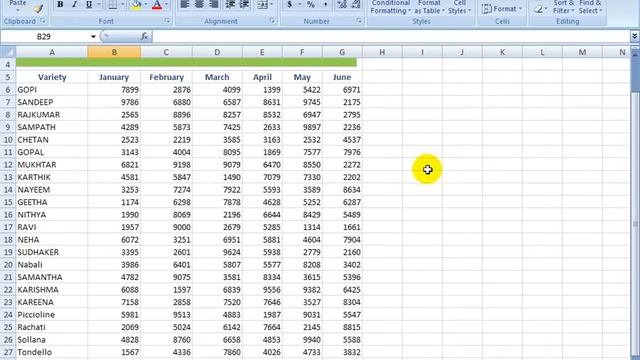Select the Variety header cell
Viewport: 640px width, 360px height.
[52, 77]
